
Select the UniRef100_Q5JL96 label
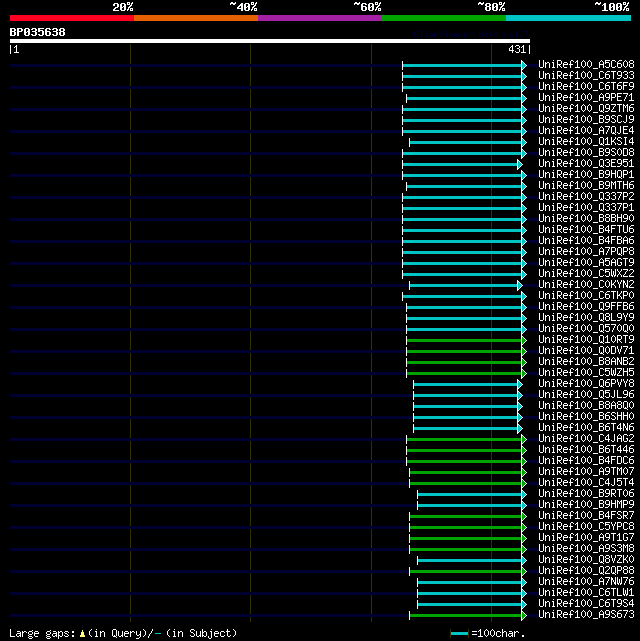[586, 395]
